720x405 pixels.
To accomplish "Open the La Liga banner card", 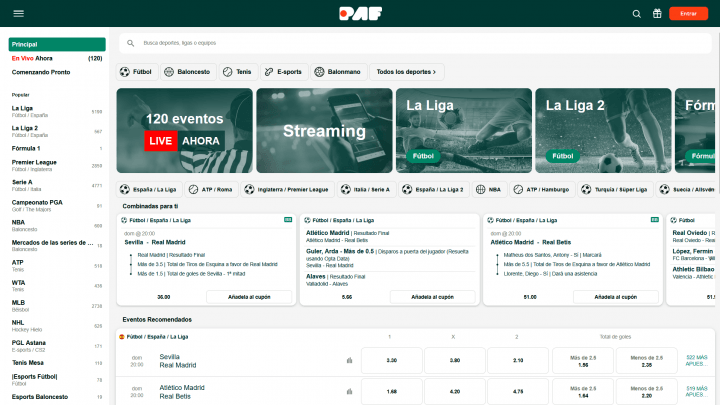I will (x=464, y=130).
